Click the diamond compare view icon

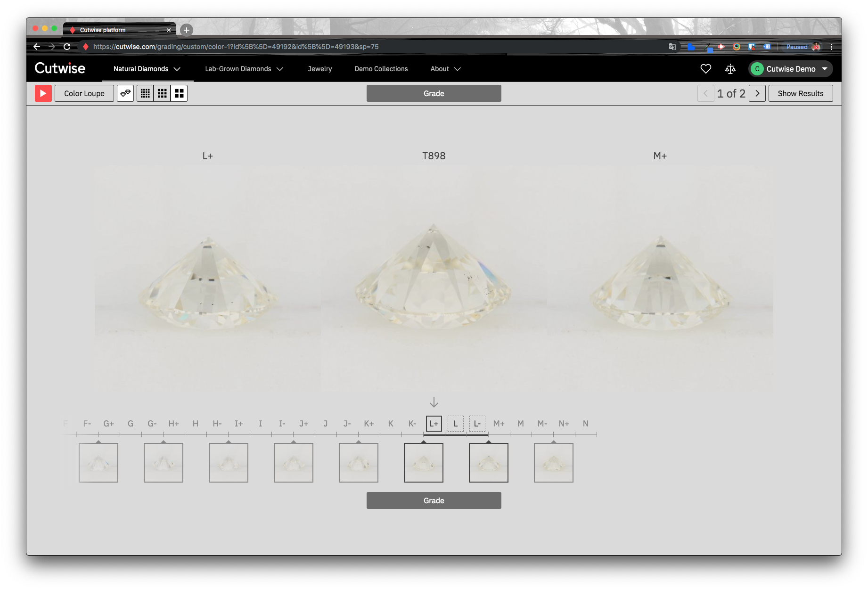coord(125,93)
